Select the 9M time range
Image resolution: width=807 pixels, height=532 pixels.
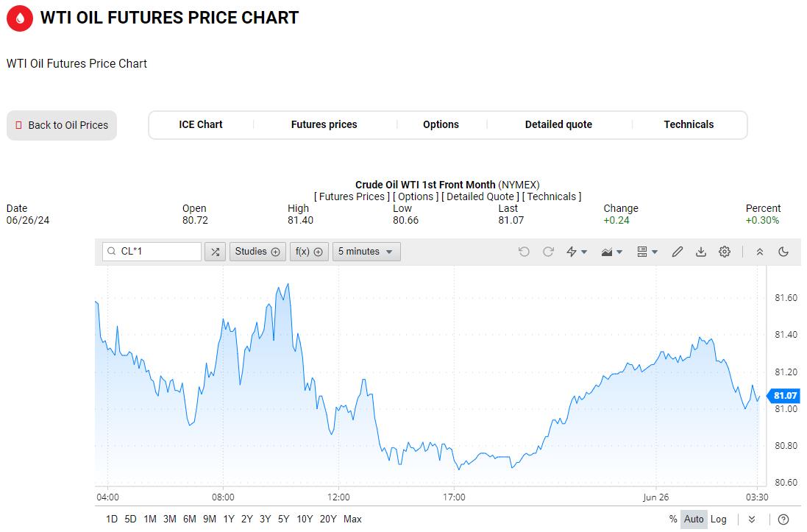click(210, 519)
